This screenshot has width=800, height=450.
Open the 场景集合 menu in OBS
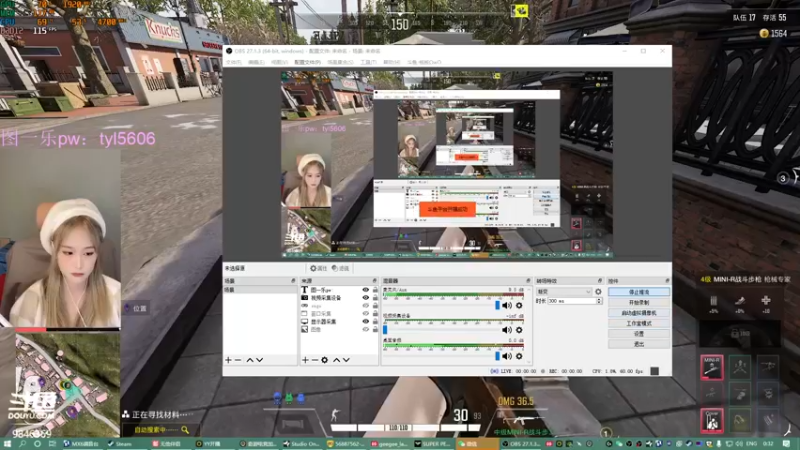tap(340, 62)
